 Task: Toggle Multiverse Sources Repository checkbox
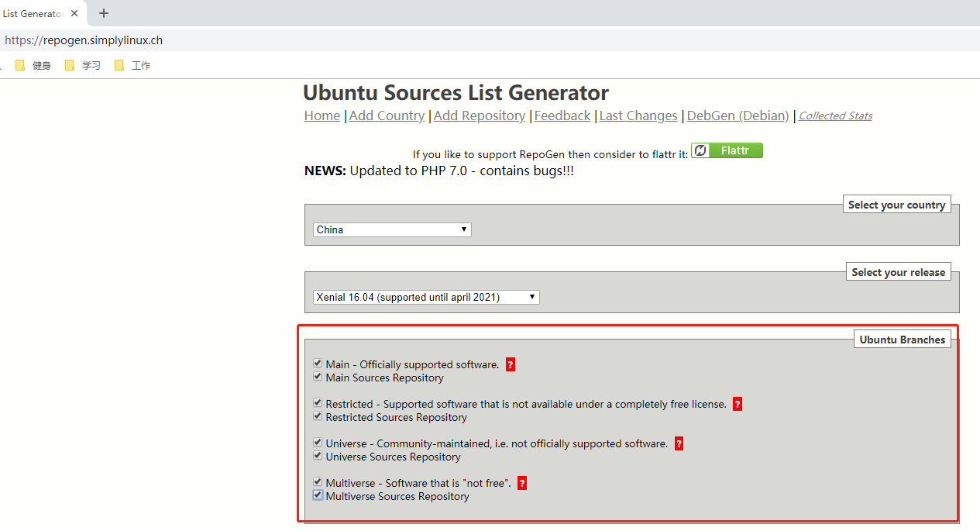[x=318, y=495]
